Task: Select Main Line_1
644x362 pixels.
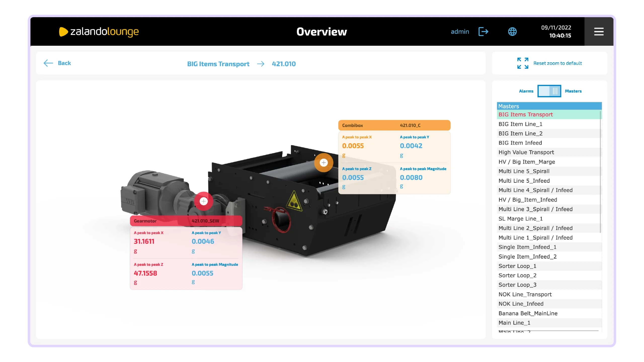Action: point(549,323)
